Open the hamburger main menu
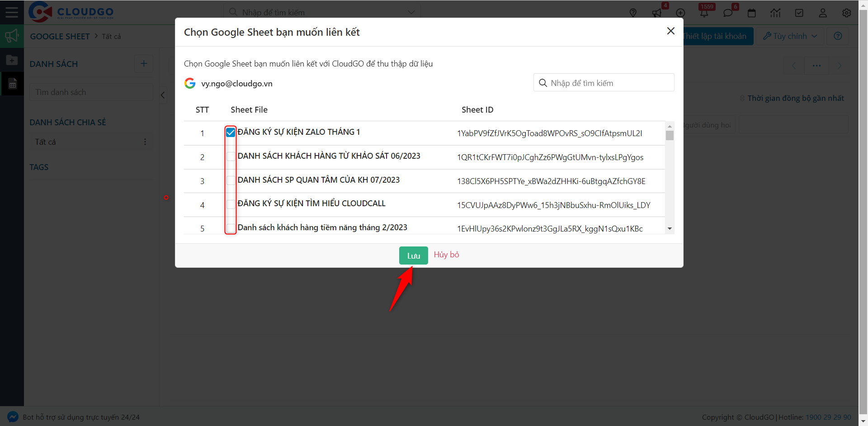The width and height of the screenshot is (868, 426). [12, 12]
